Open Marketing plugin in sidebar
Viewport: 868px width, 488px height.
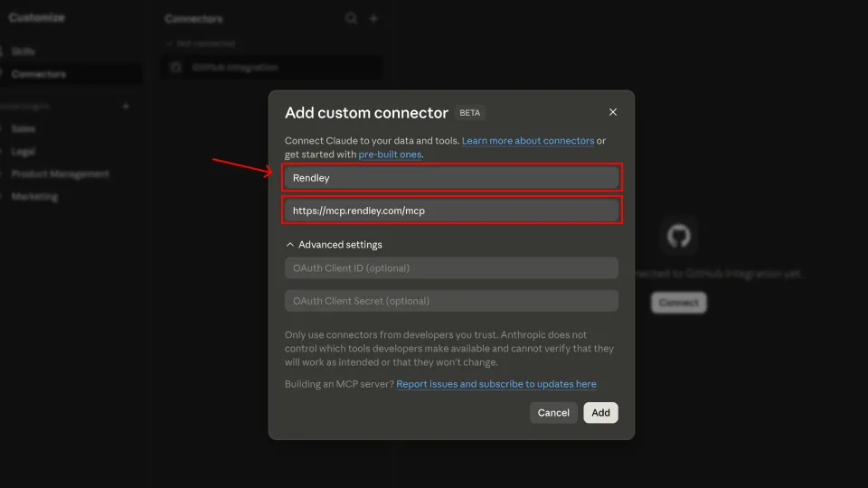click(34, 196)
